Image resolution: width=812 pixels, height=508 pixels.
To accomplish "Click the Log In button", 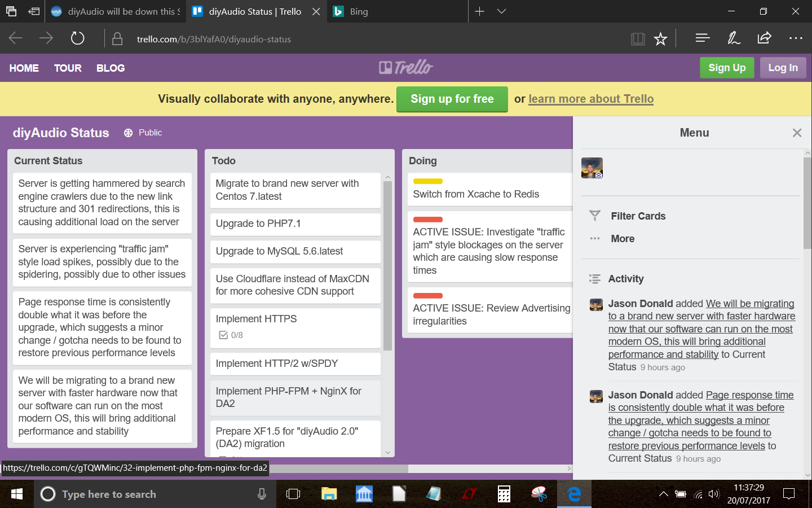I will click(783, 68).
